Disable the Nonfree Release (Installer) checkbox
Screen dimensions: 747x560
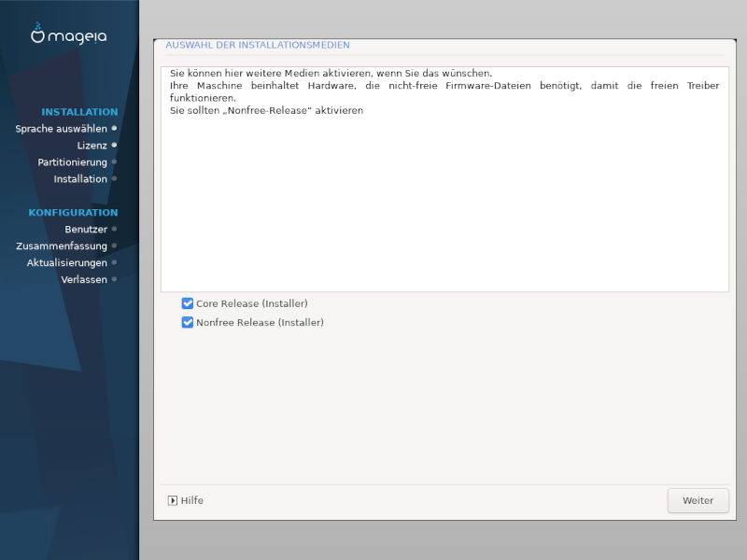pyautogui.click(x=188, y=322)
